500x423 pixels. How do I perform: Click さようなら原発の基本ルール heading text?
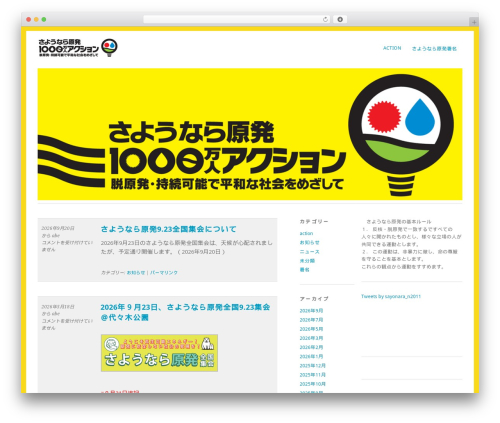point(399,222)
